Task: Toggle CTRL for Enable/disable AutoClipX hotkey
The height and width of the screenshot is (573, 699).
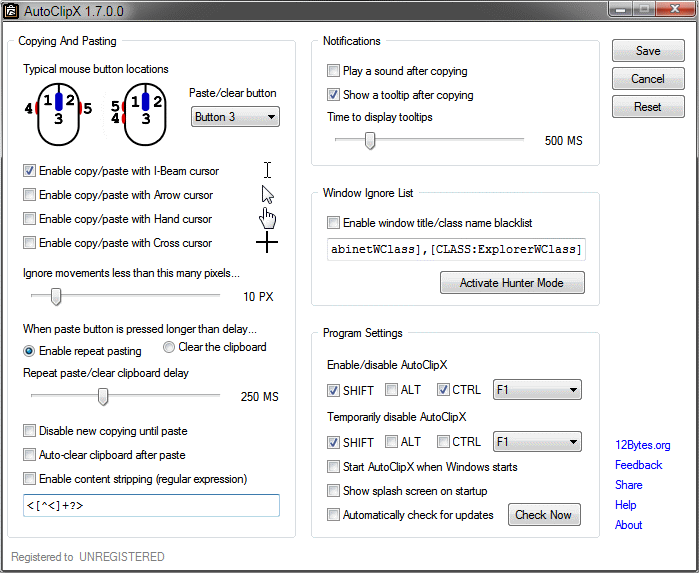Action: pyautogui.click(x=443, y=390)
